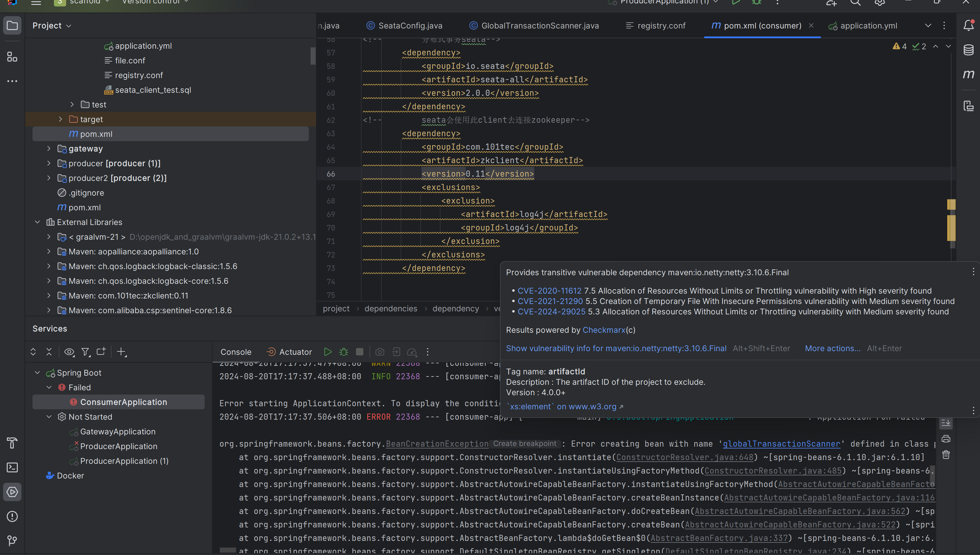Expand the producer2 module
This screenshot has width=980, height=555.
tap(49, 178)
